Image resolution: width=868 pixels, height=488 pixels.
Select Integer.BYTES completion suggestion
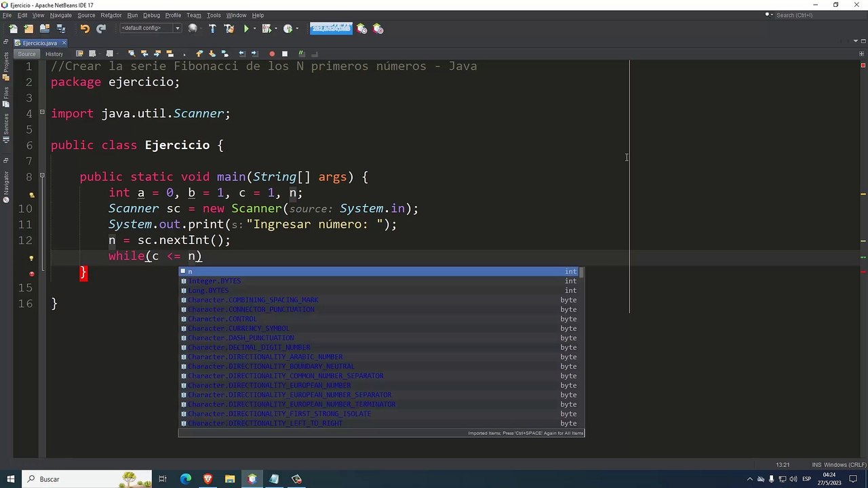(x=381, y=281)
